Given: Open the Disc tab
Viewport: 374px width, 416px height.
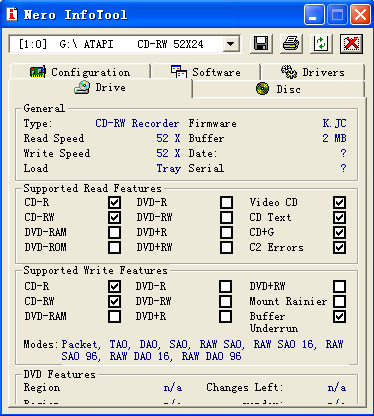Looking at the screenshot, I should tap(278, 89).
